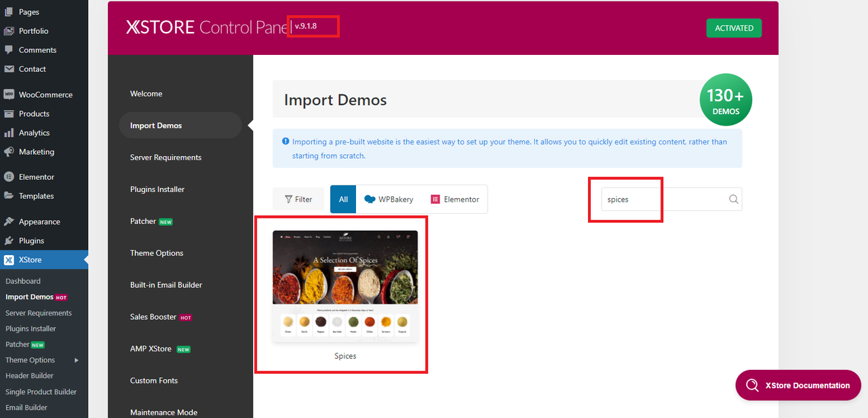868x418 pixels.
Task: Expand Theme Options submenu arrow
Action: (77, 360)
